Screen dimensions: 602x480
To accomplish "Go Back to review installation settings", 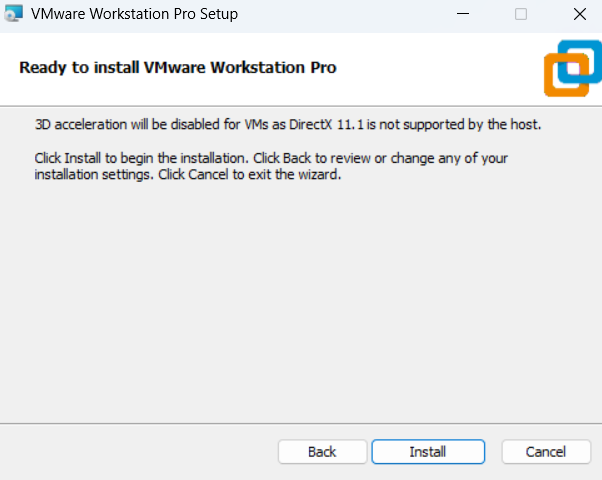I will pyautogui.click(x=322, y=452).
